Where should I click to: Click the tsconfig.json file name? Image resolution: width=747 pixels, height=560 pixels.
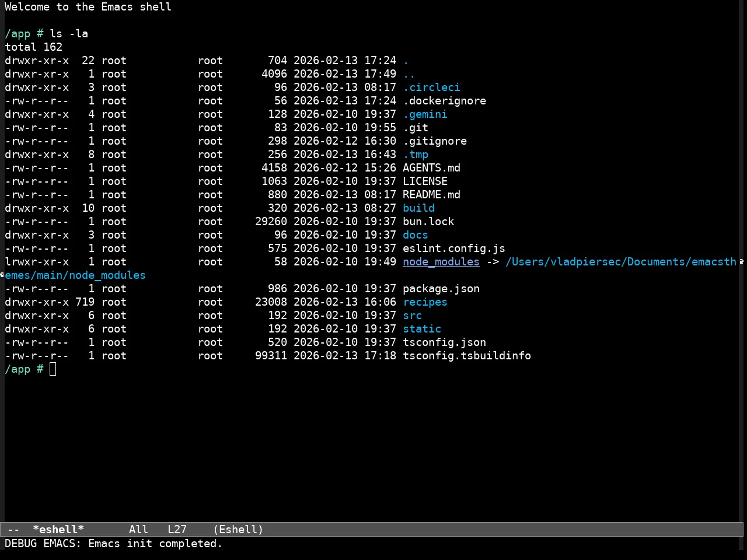444,342
